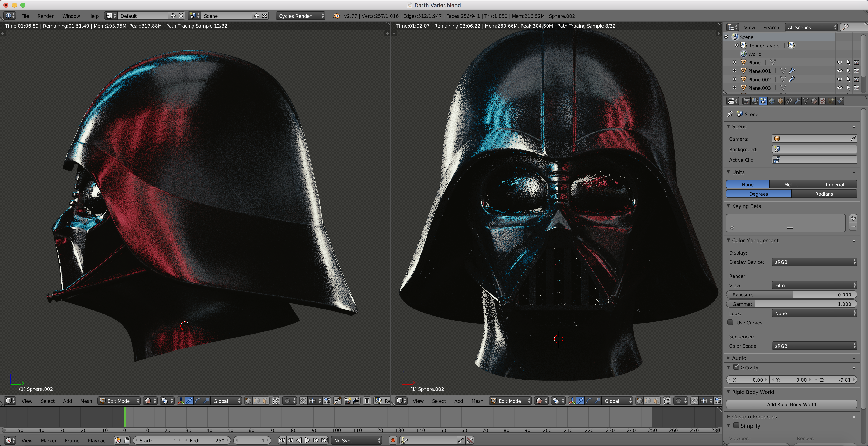
Task: Enable the Use Curves checkbox
Action: (x=730, y=322)
